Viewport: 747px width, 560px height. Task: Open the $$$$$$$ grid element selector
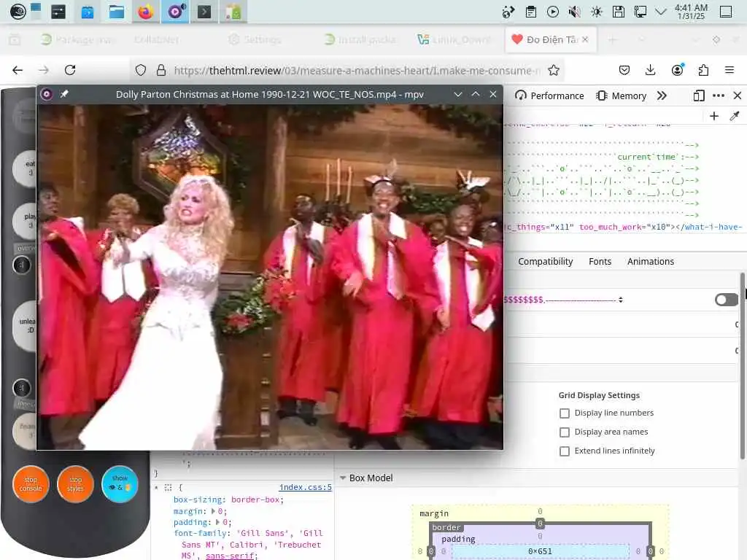564,300
